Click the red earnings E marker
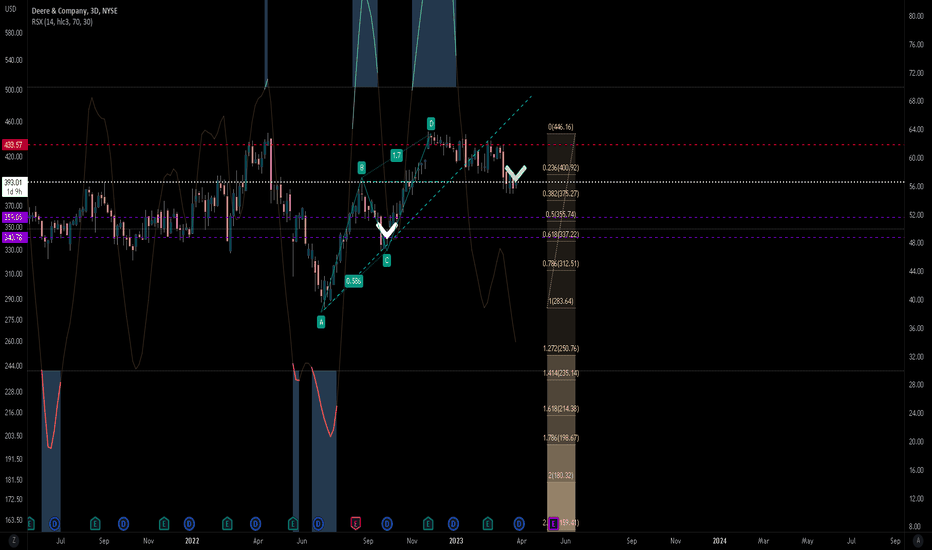932x550 pixels. pos(355,524)
